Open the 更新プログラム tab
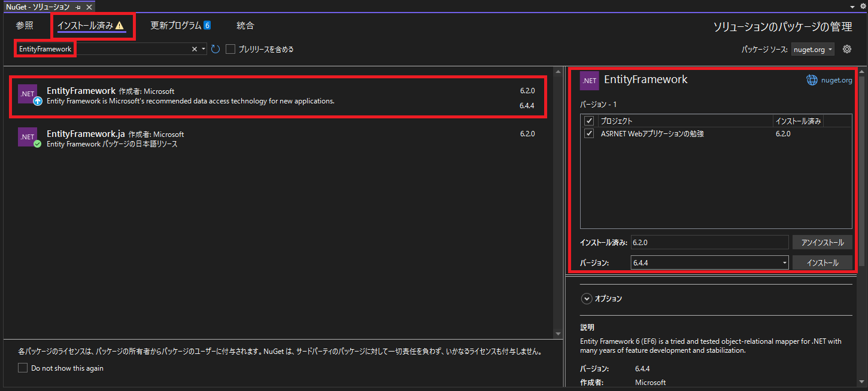This screenshot has width=868, height=391. [180, 26]
